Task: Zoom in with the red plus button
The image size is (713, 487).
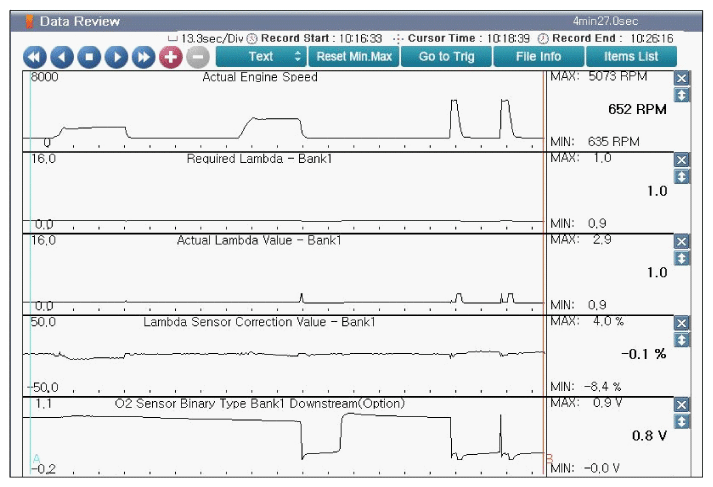Action: (x=171, y=57)
